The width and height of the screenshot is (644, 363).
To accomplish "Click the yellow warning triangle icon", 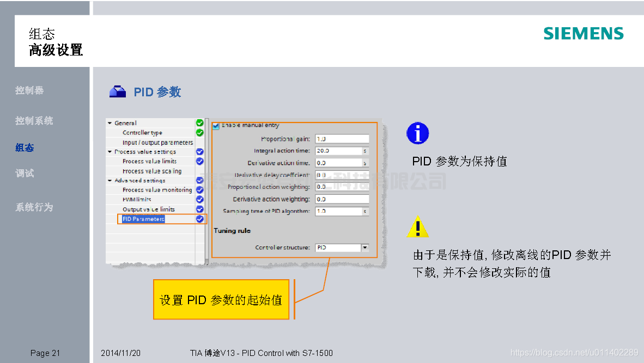I will point(417,227).
